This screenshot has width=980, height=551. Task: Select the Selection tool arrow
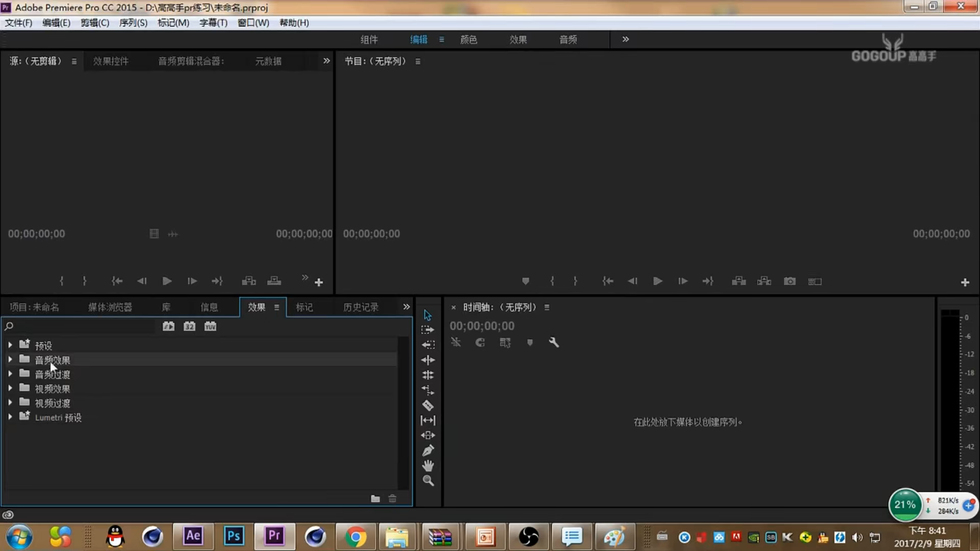pyautogui.click(x=428, y=315)
